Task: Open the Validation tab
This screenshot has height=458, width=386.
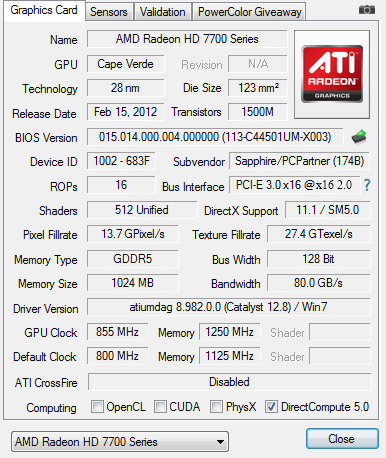Action: click(x=163, y=12)
